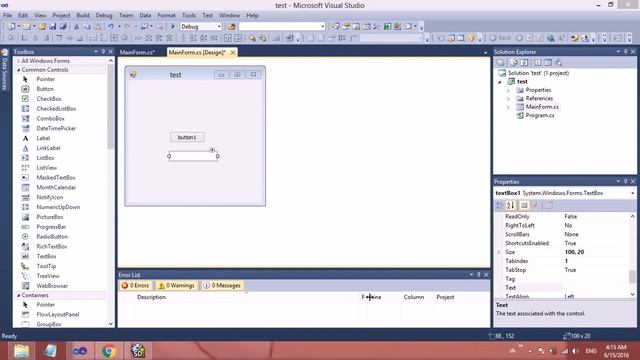The image size is (640, 360).
Task: Click the Properties page icon in Properties toolbar
Action: click(x=548, y=205)
